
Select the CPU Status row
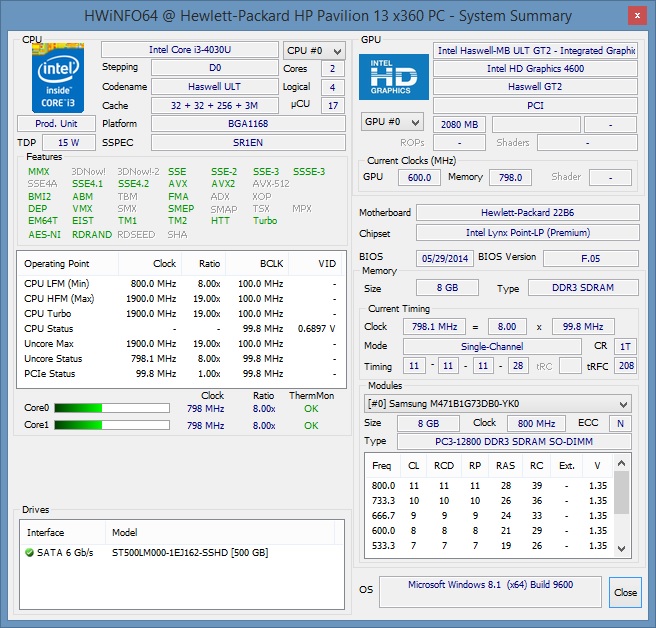pyautogui.click(x=180, y=328)
